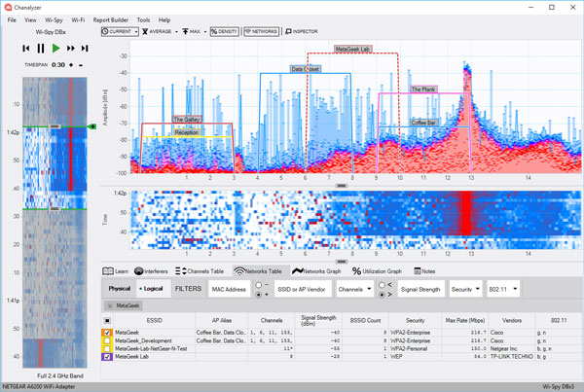Screen dimensions: 584x392
Task: Toggle the Density view button
Action: click(224, 32)
